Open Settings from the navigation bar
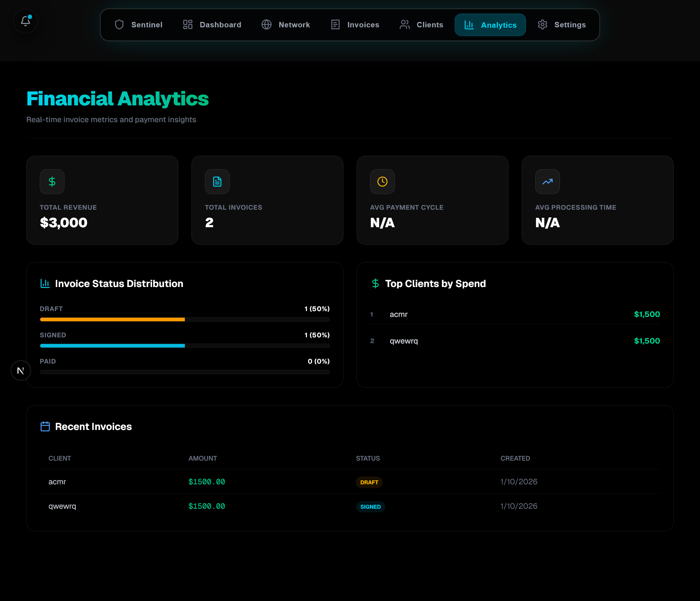Image resolution: width=700 pixels, height=601 pixels. coord(562,25)
